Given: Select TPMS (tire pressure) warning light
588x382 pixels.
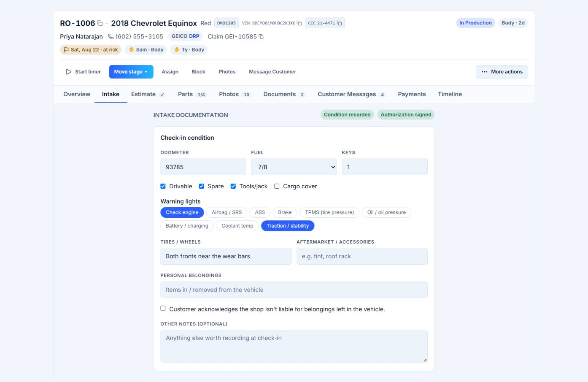Looking at the screenshot, I should coord(329,212).
